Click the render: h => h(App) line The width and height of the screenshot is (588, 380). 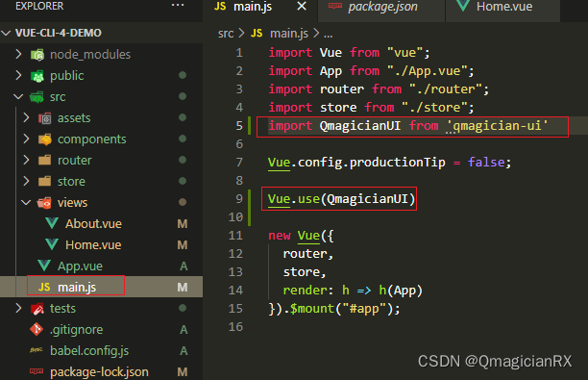click(353, 291)
